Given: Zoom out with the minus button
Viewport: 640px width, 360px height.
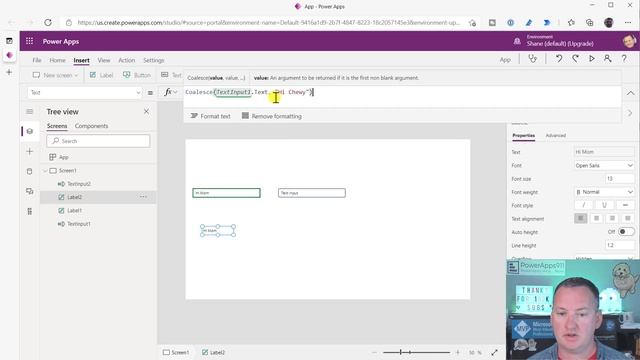Looking at the screenshot, I should [374, 352].
